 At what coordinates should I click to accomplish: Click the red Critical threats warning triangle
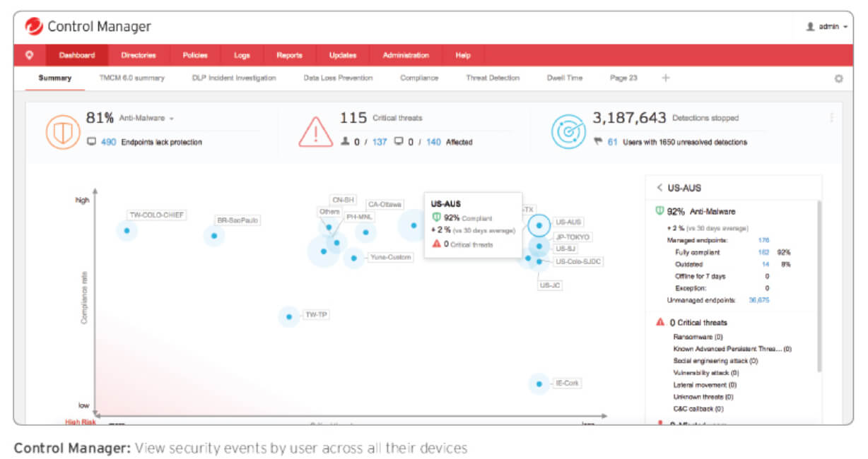[x=315, y=131]
